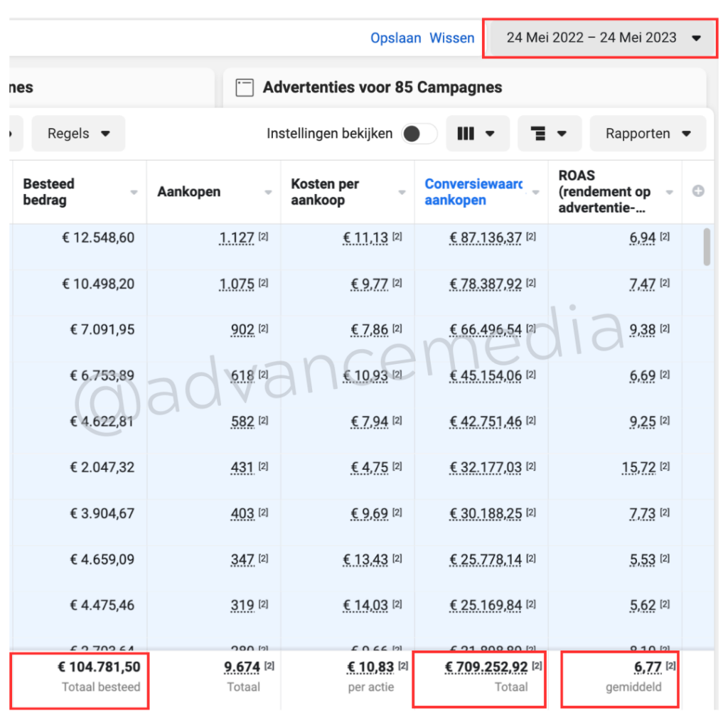Screen dimensions: 728x728
Task: Click sort arrow on Aankopen column
Action: pyautogui.click(x=268, y=193)
